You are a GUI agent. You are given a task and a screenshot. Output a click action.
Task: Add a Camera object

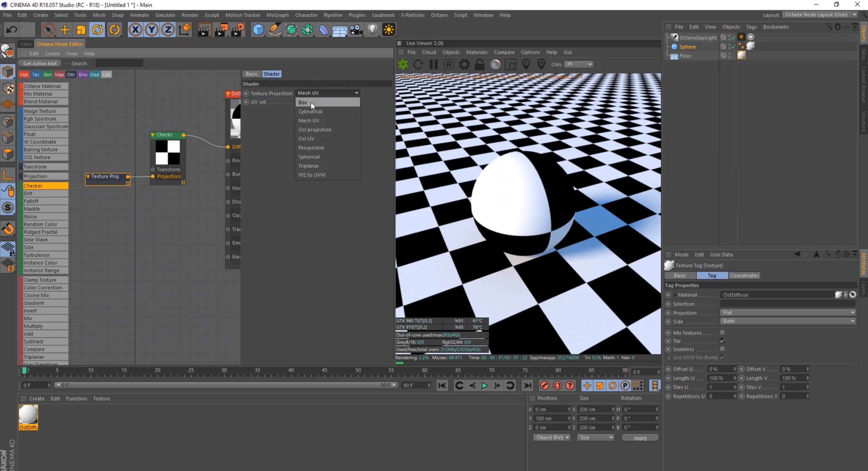[x=356, y=30]
